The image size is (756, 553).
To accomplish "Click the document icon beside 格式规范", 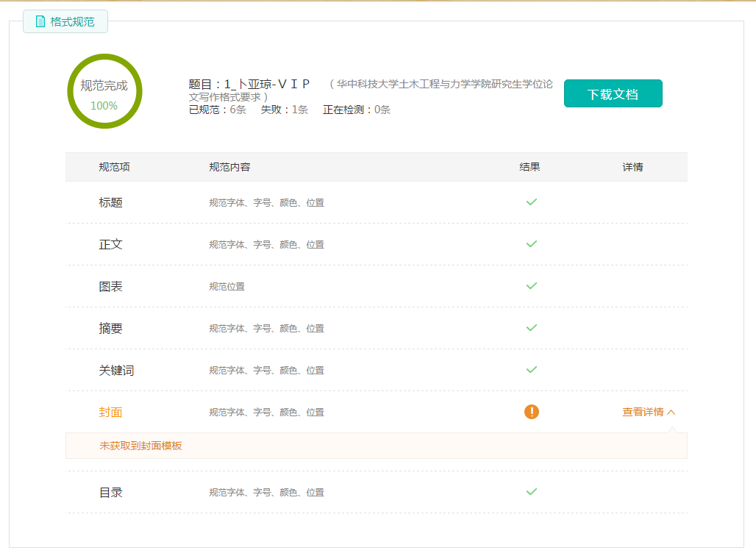I will coord(40,21).
